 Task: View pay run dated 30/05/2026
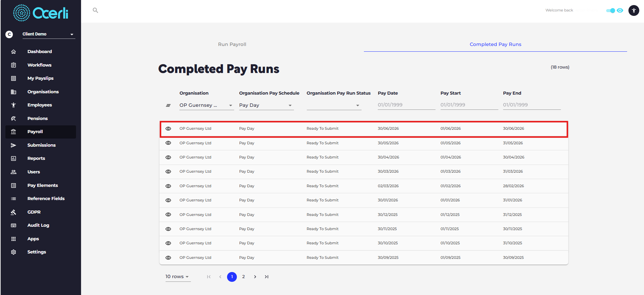pyautogui.click(x=168, y=143)
